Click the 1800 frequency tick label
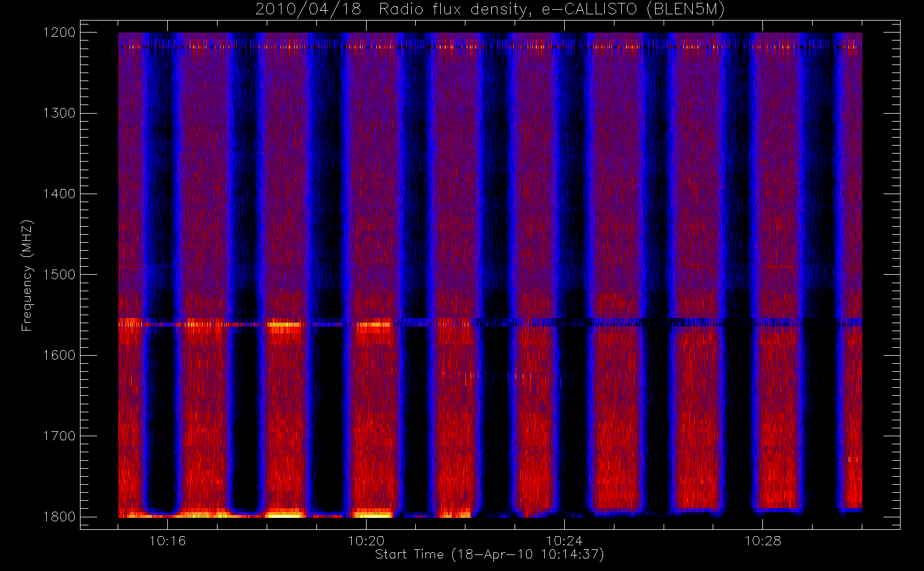Viewport: 924px width, 571px height. coord(59,517)
